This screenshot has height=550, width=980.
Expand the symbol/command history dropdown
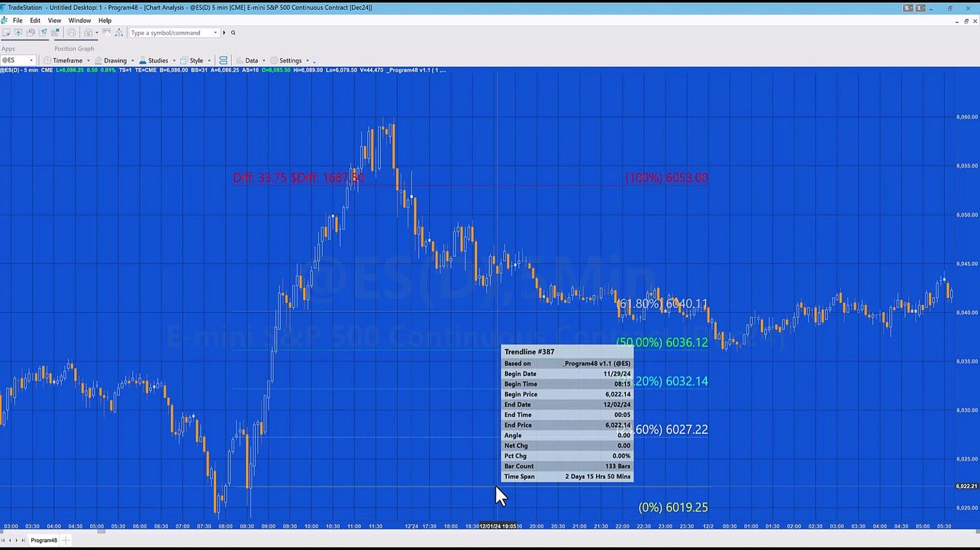[215, 33]
